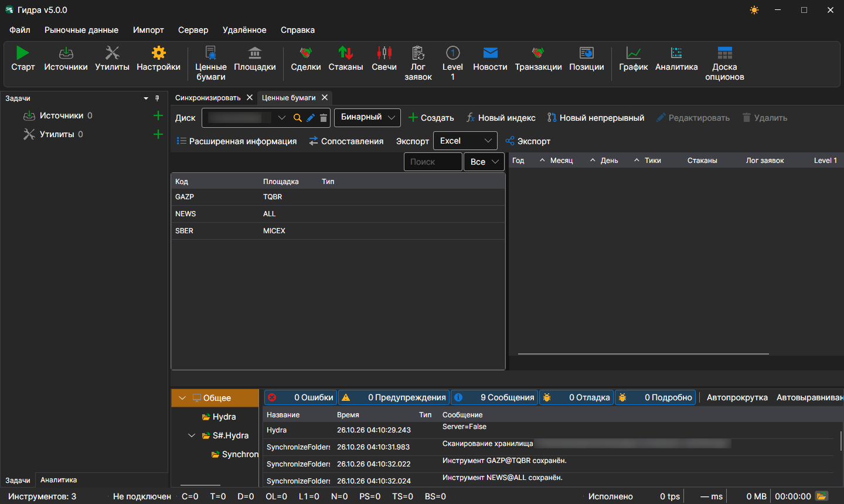Toggle the 9 Сообщения log filter
844x504 pixels.
[x=494, y=397]
